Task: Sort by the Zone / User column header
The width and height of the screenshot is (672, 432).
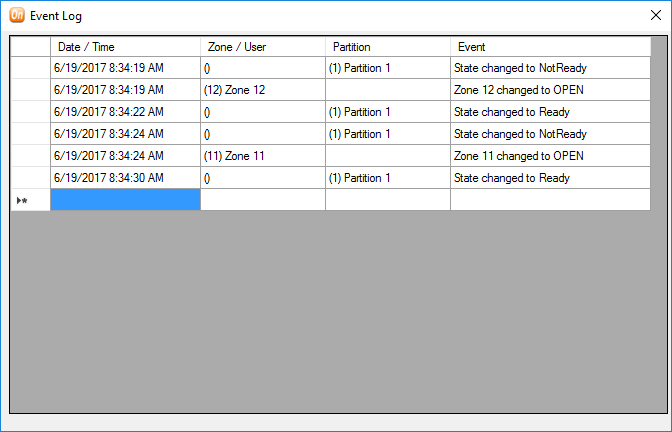Action: point(263,47)
